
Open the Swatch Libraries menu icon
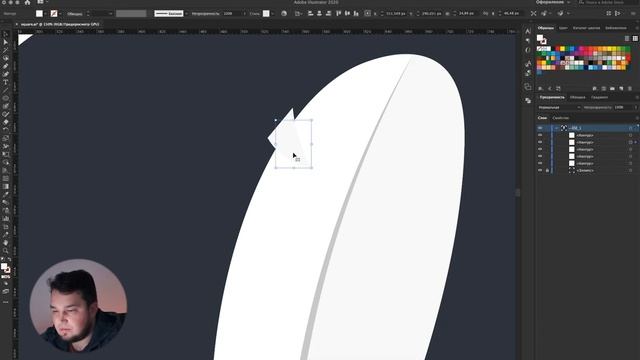(x=540, y=89)
